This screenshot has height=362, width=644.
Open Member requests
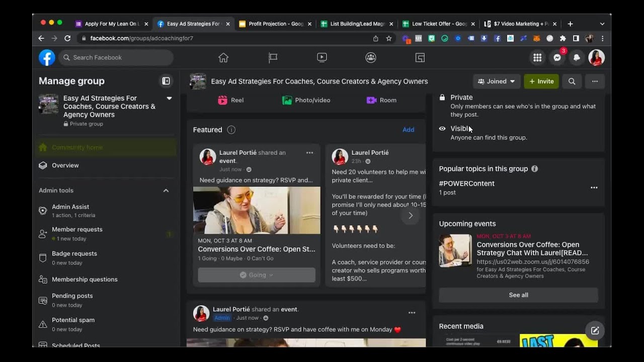106,234
